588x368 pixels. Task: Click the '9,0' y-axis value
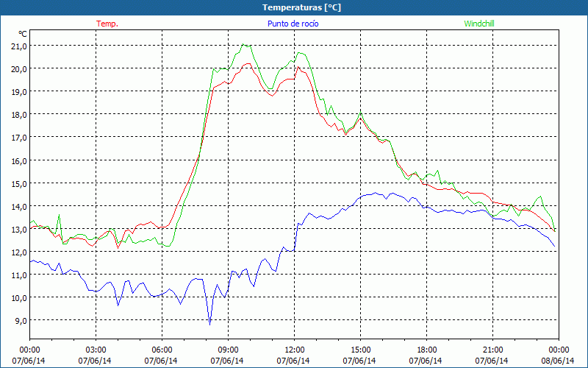[x=22, y=321]
